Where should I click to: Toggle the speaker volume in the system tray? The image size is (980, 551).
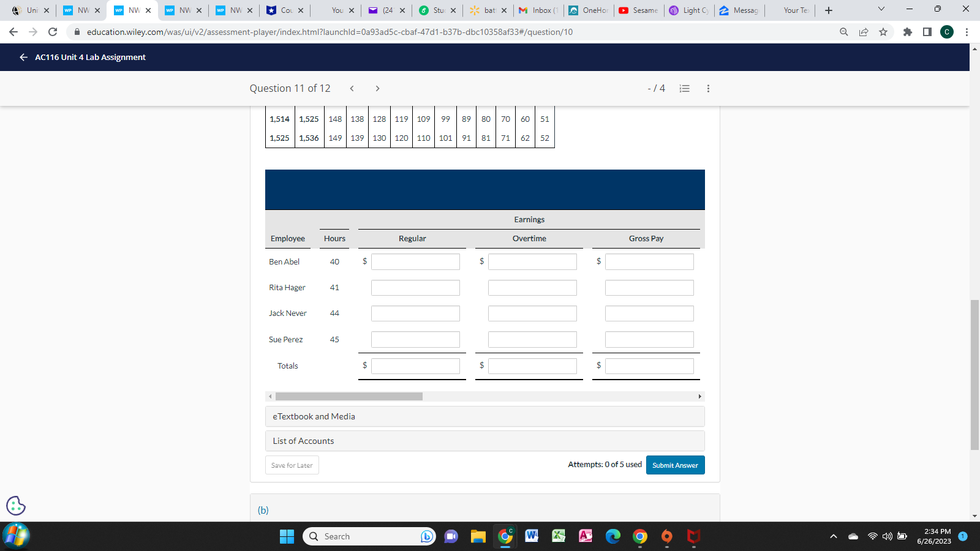(x=886, y=536)
